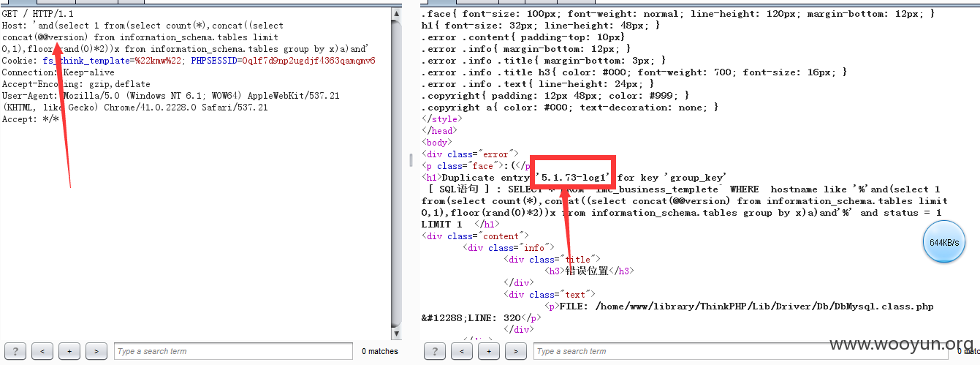Click the '</style>' closing tag
The height and width of the screenshot is (365, 980).
pos(441,119)
